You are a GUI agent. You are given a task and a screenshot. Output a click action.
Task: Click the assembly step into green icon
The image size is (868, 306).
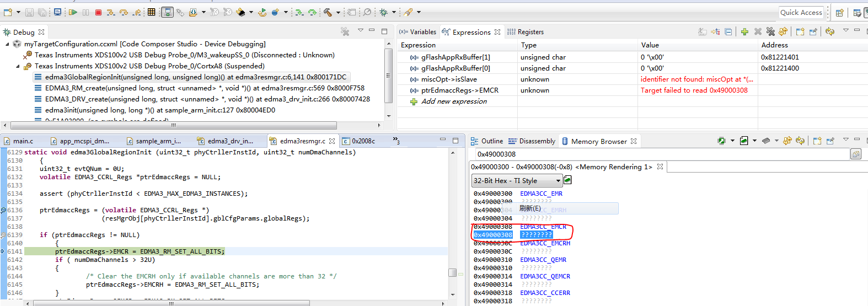click(x=299, y=12)
